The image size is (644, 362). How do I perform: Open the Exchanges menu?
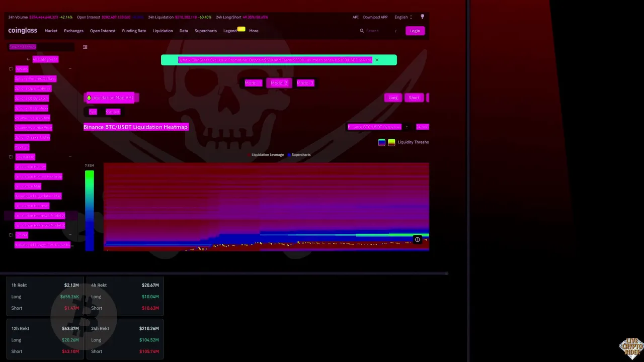pyautogui.click(x=73, y=31)
